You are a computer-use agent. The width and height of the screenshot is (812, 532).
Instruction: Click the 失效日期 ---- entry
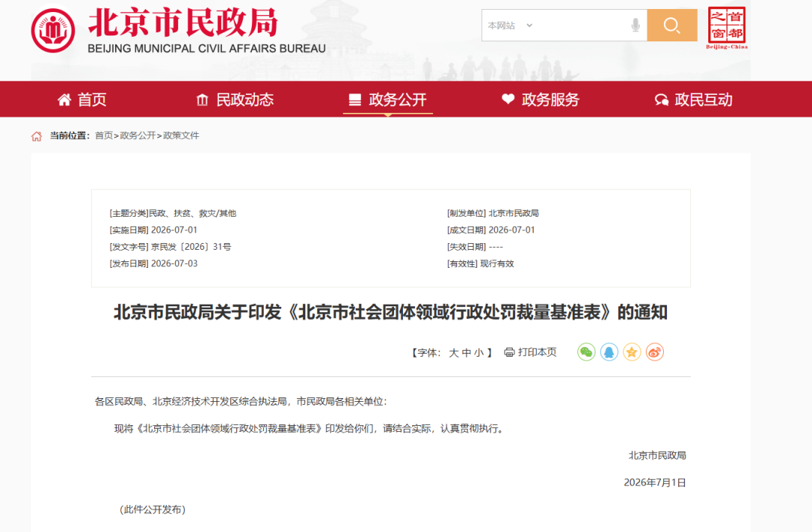[475, 247]
